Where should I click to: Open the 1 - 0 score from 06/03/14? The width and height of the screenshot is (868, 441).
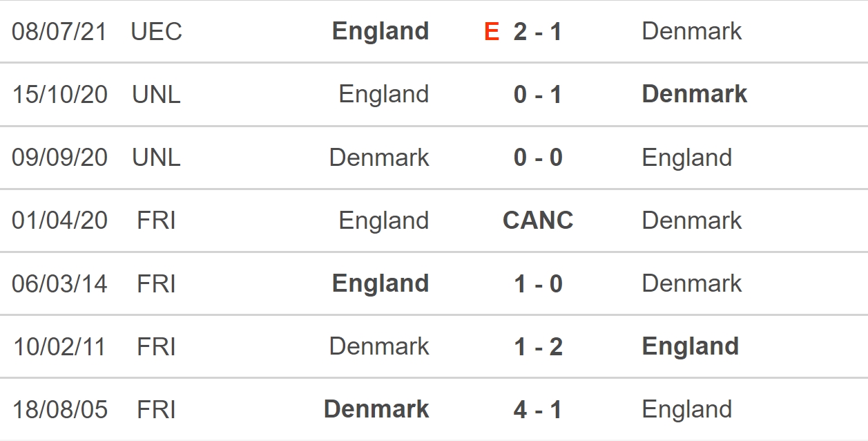tap(538, 283)
